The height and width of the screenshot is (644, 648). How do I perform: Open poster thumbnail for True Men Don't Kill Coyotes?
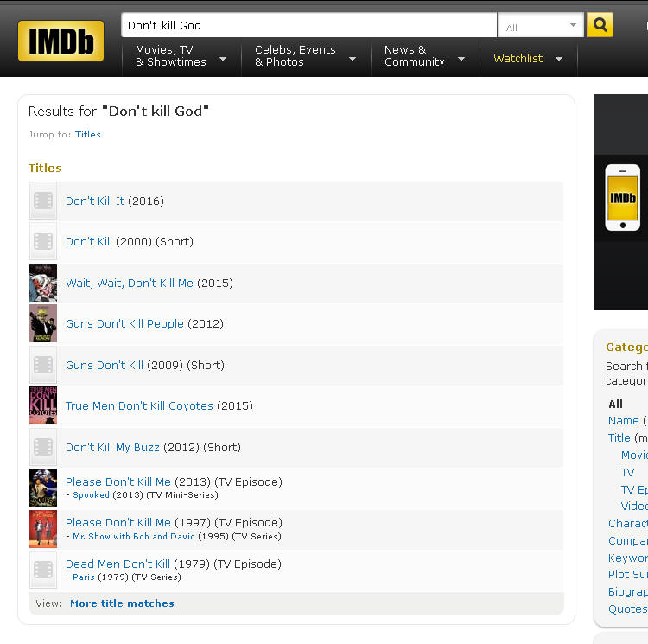click(x=43, y=405)
